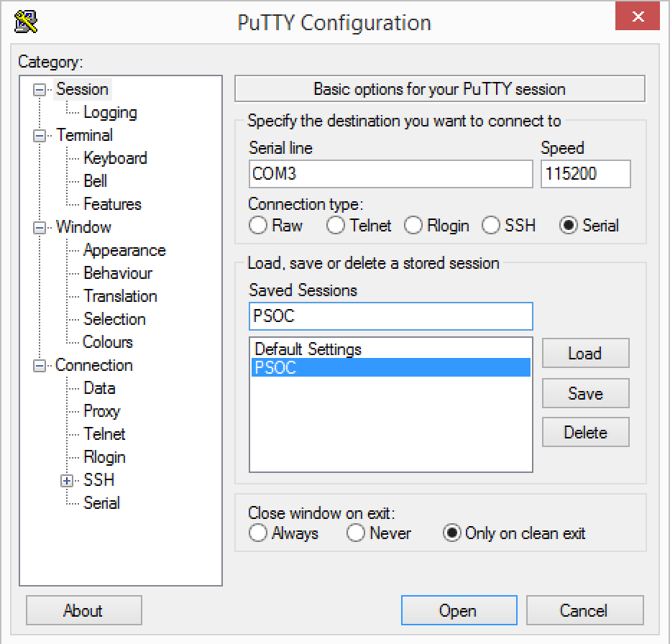Collapse the Connection category node
This screenshot has height=644, width=670.
[40, 366]
